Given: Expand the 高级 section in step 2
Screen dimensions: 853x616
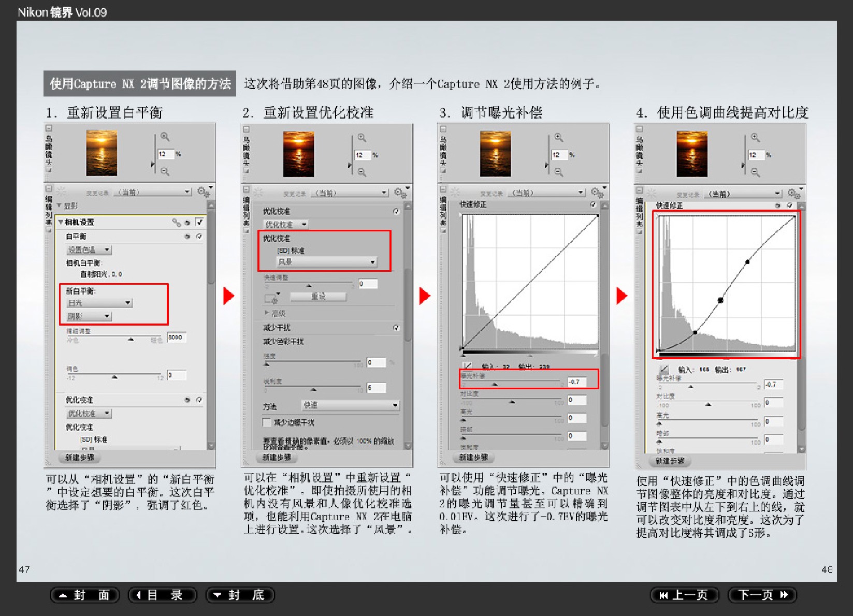Looking at the screenshot, I should (267, 313).
